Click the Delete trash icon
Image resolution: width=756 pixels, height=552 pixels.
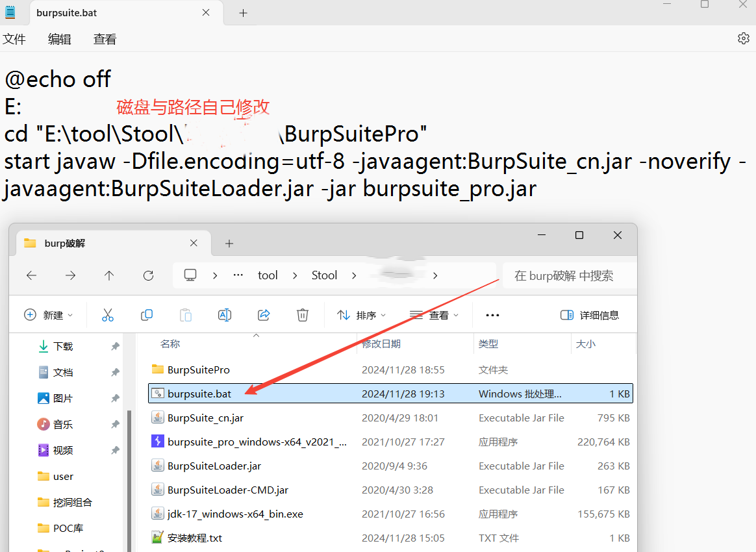pos(302,315)
